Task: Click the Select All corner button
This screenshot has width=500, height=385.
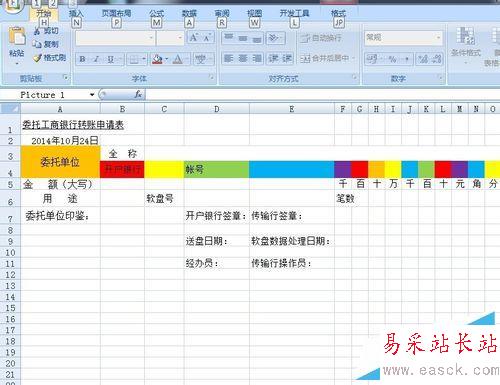Action: click(10, 109)
